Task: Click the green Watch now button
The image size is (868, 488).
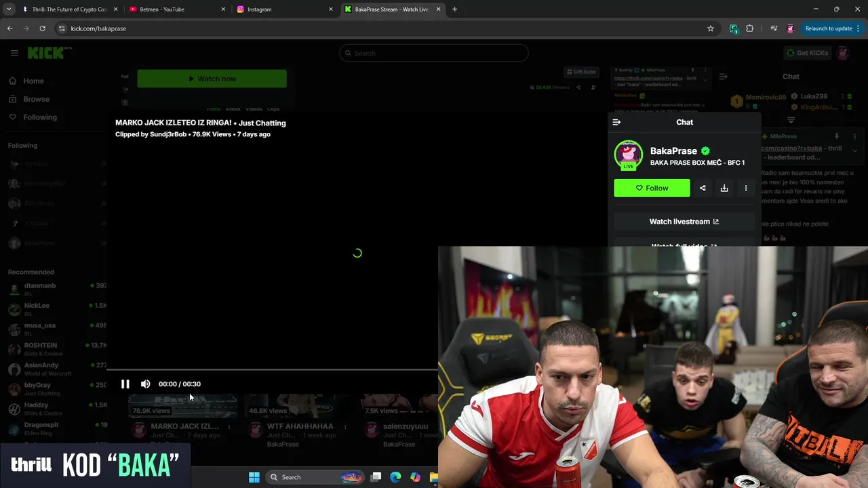Action: point(212,79)
